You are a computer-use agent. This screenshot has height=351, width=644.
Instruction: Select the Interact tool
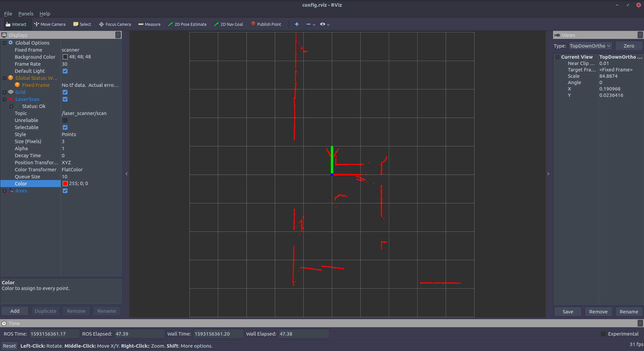click(16, 24)
